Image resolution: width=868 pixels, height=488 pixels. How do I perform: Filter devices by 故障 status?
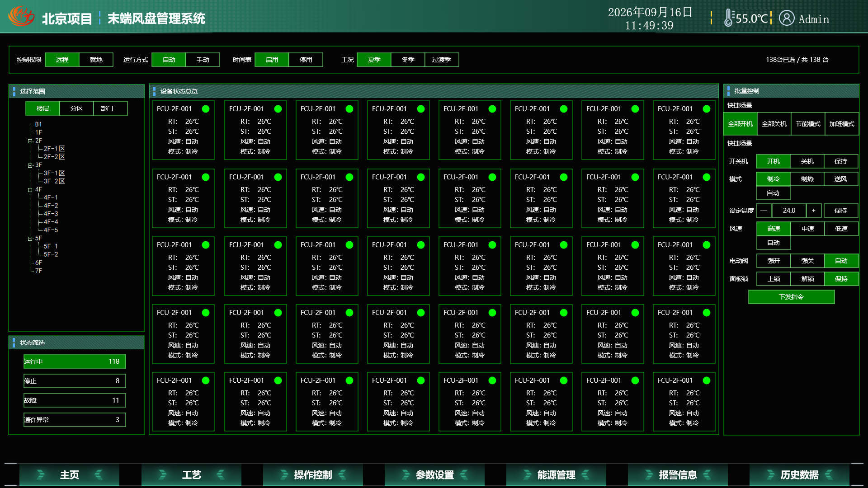coord(75,400)
